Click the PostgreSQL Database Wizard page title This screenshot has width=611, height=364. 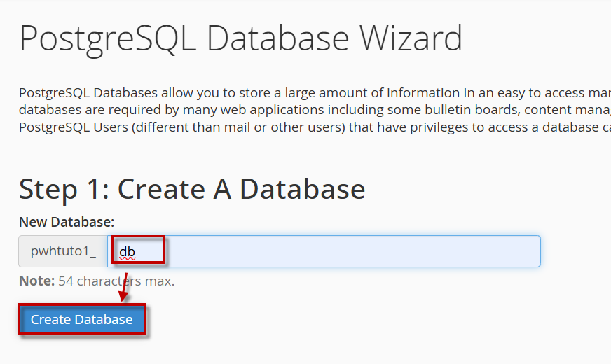240,38
